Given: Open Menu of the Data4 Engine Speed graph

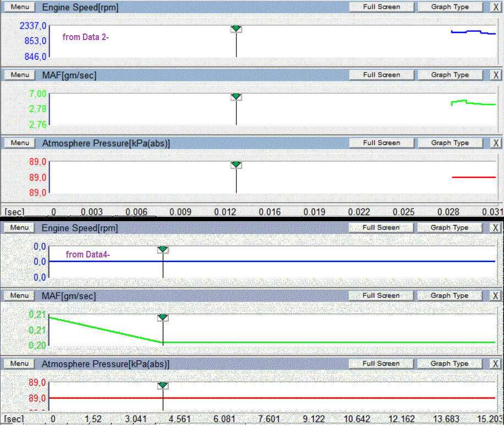Looking at the screenshot, I should click(x=19, y=228).
